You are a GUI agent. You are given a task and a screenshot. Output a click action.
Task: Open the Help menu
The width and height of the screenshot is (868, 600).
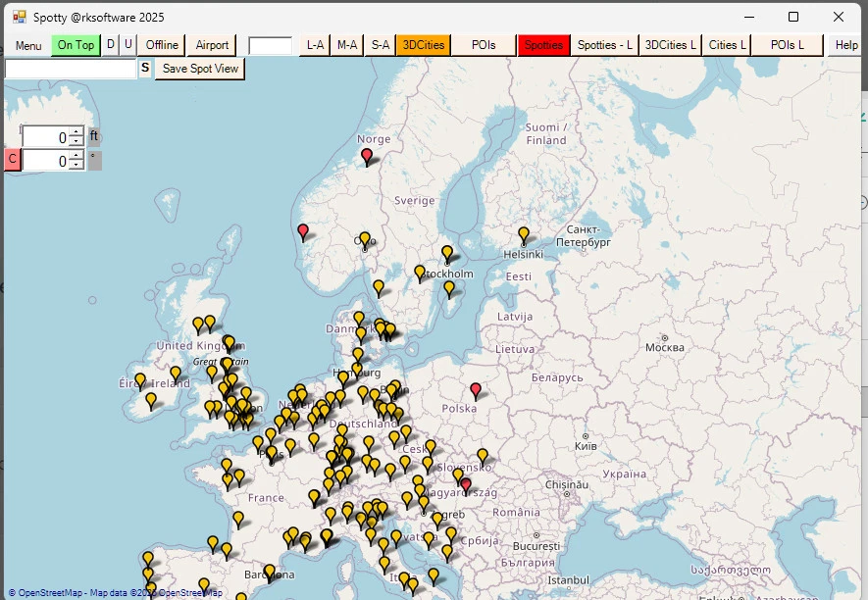pos(846,44)
